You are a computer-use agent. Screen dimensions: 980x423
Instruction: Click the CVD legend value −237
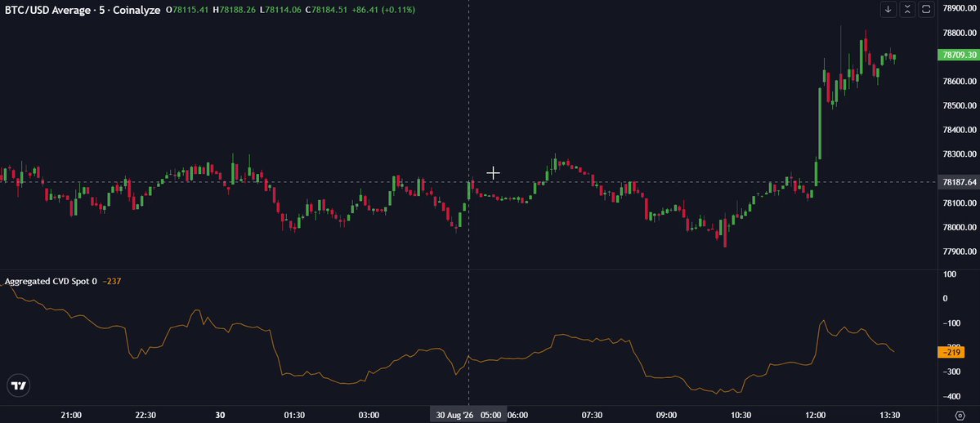pyautogui.click(x=111, y=281)
